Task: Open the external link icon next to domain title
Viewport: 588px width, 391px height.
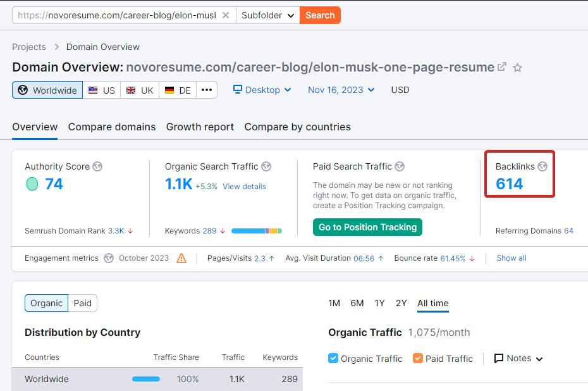Action: point(502,67)
